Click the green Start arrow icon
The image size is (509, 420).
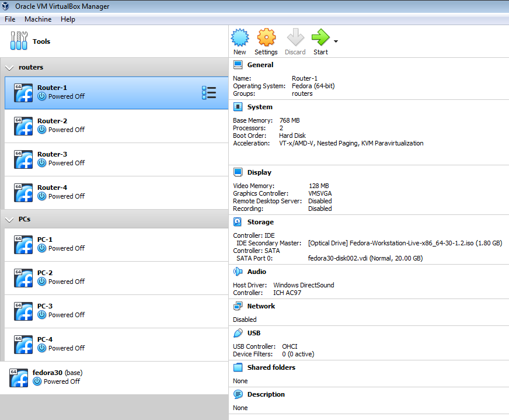[x=320, y=39]
